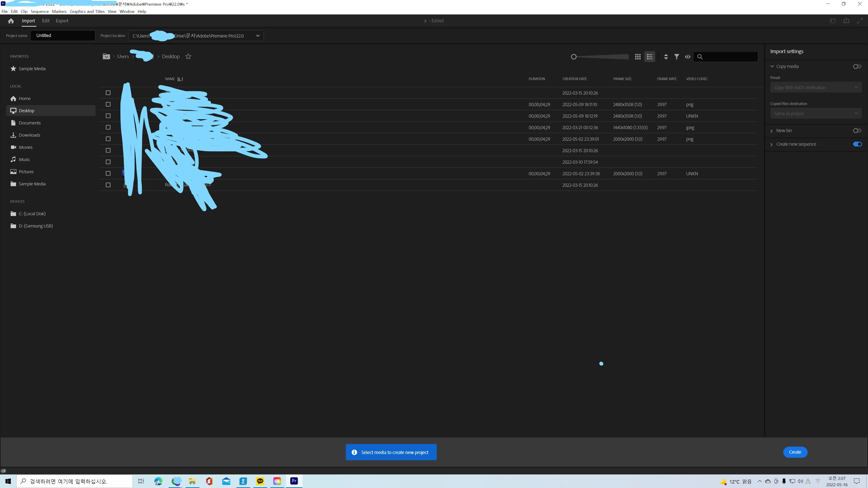Open the Sequence menu
Image resolution: width=868 pixels, height=488 pixels.
(39, 12)
